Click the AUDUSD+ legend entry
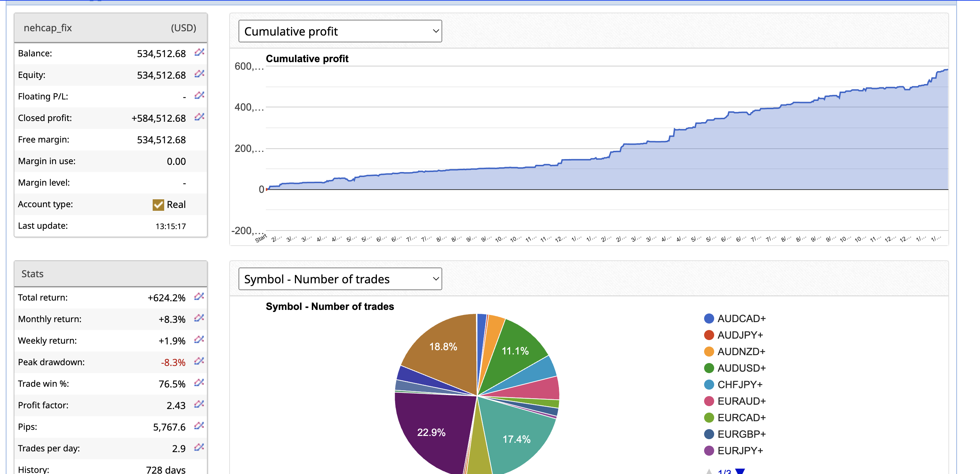 (x=741, y=368)
